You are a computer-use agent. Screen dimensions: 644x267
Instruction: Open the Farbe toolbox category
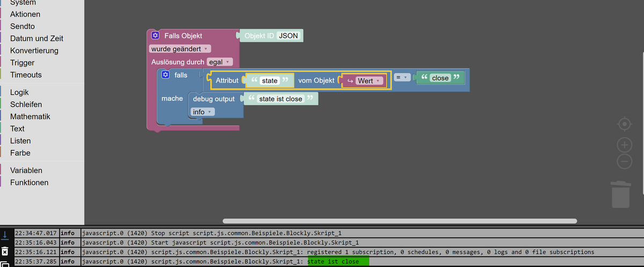click(20, 153)
